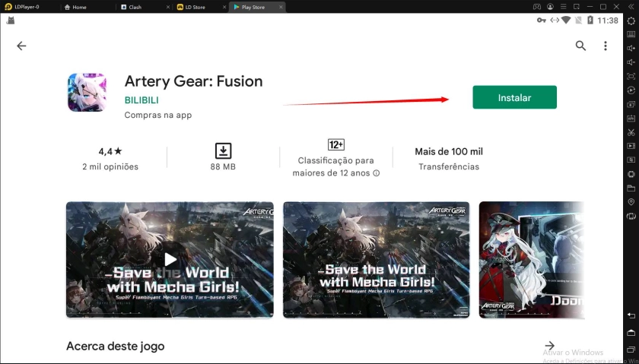Screen dimensions: 639x364
Task: Start video recording icon in sidebar
Action: click(x=631, y=146)
